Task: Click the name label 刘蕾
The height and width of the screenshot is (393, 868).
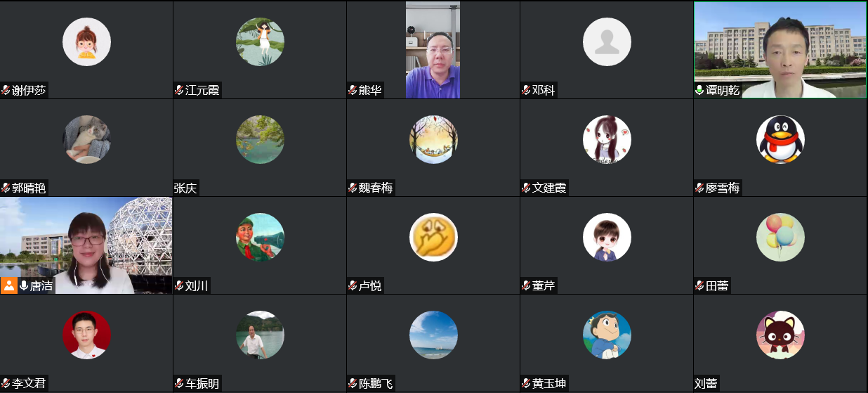Action: click(706, 383)
